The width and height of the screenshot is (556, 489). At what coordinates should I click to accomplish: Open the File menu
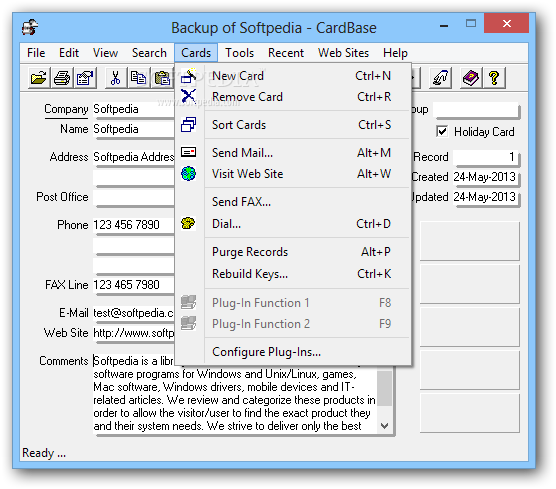(36, 53)
